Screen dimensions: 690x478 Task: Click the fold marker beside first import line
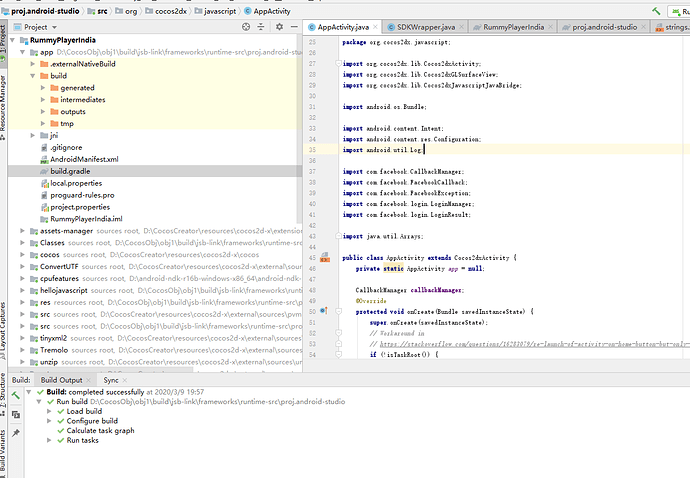click(x=336, y=63)
